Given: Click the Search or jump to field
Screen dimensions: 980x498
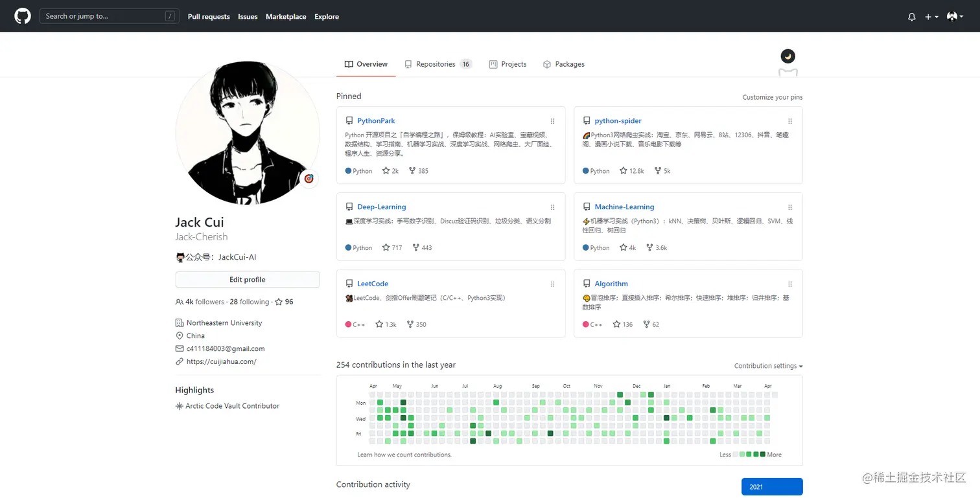Looking at the screenshot, I should coord(109,16).
